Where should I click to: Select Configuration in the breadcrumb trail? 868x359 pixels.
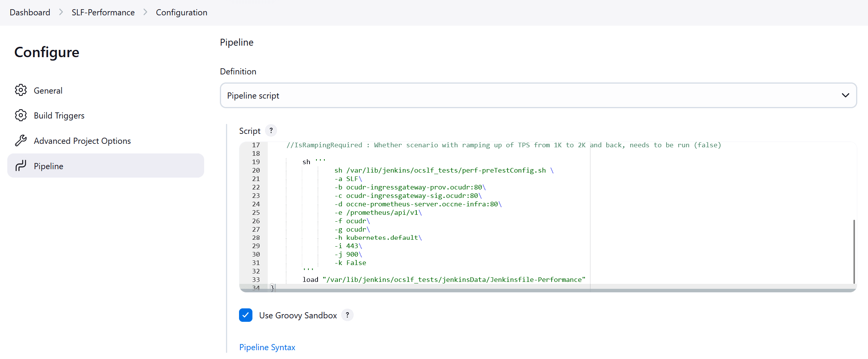tap(181, 12)
